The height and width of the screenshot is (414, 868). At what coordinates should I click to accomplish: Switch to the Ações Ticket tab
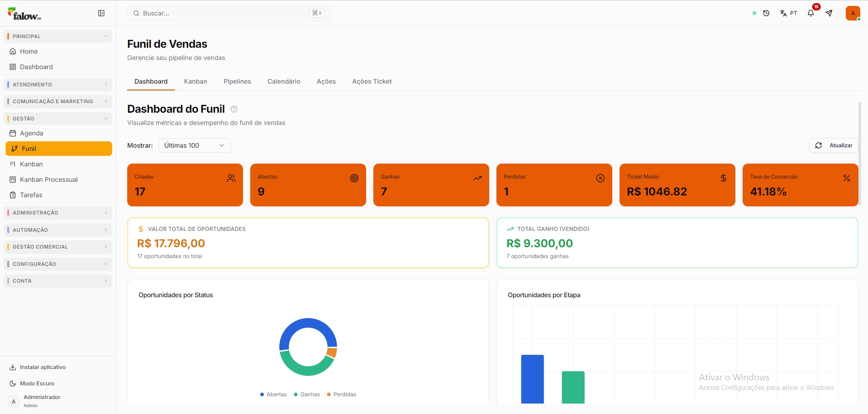coord(372,81)
